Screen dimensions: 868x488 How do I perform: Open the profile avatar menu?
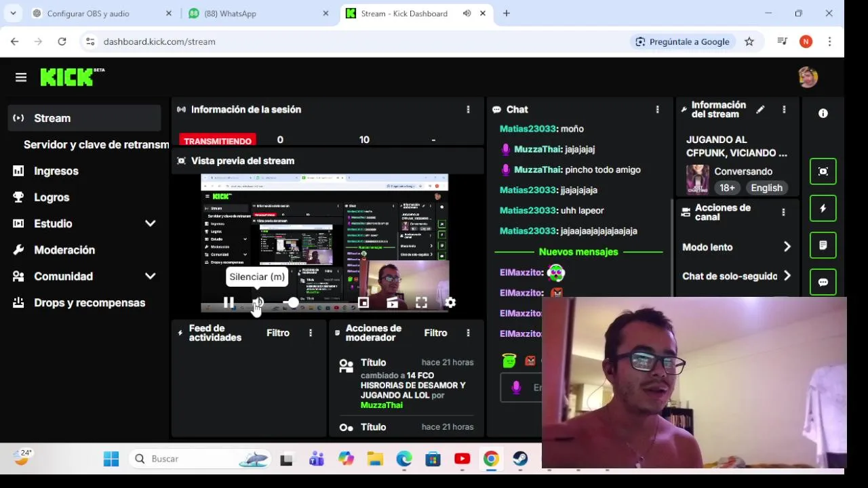click(808, 77)
